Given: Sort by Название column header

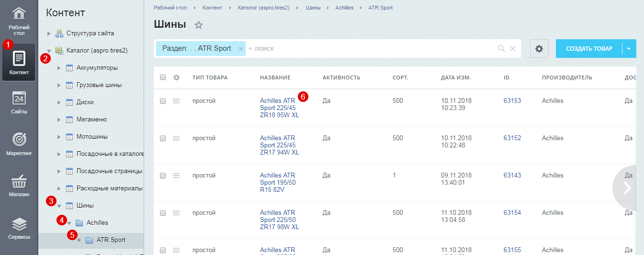Looking at the screenshot, I should 275,78.
